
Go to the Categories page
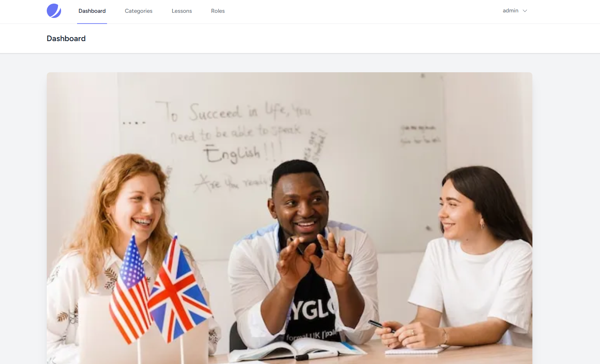coord(139,11)
